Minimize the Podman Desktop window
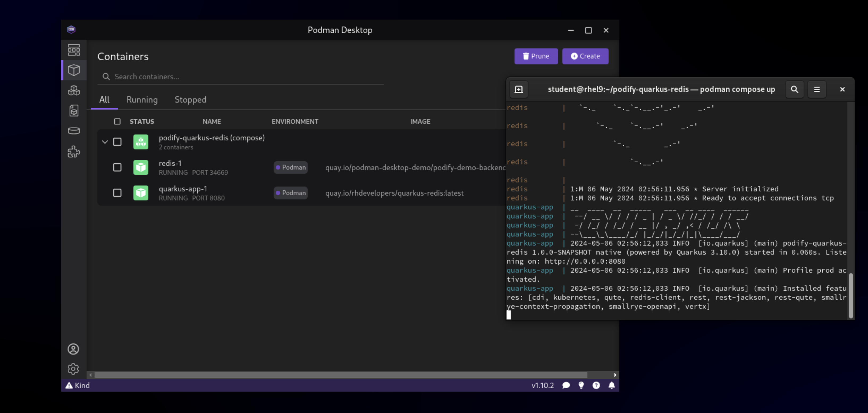 (x=570, y=30)
